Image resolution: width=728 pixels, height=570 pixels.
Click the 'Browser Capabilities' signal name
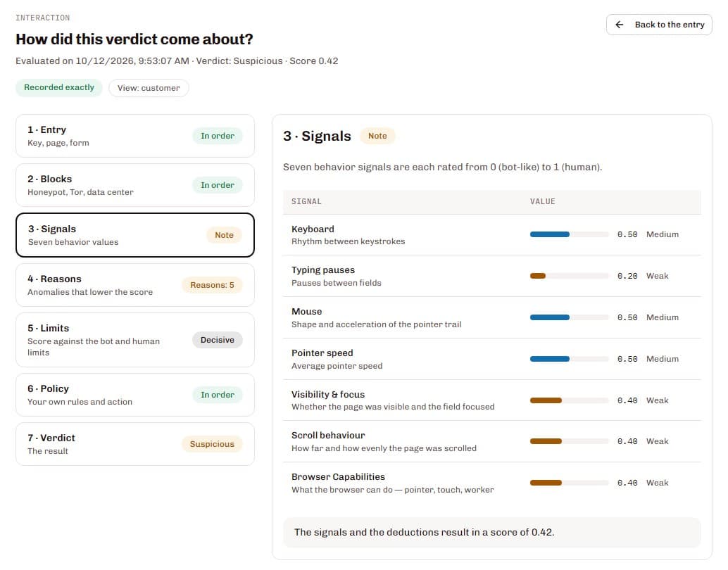pyautogui.click(x=338, y=476)
